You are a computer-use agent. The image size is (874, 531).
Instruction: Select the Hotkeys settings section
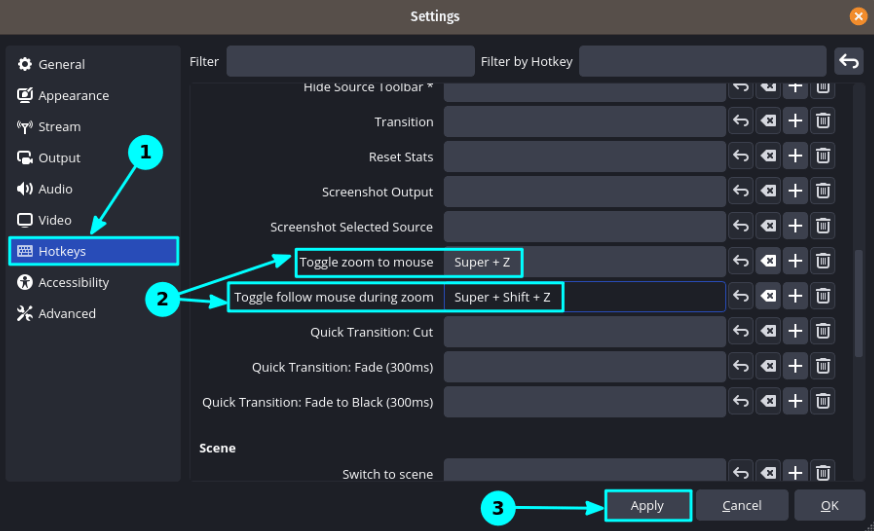click(93, 251)
